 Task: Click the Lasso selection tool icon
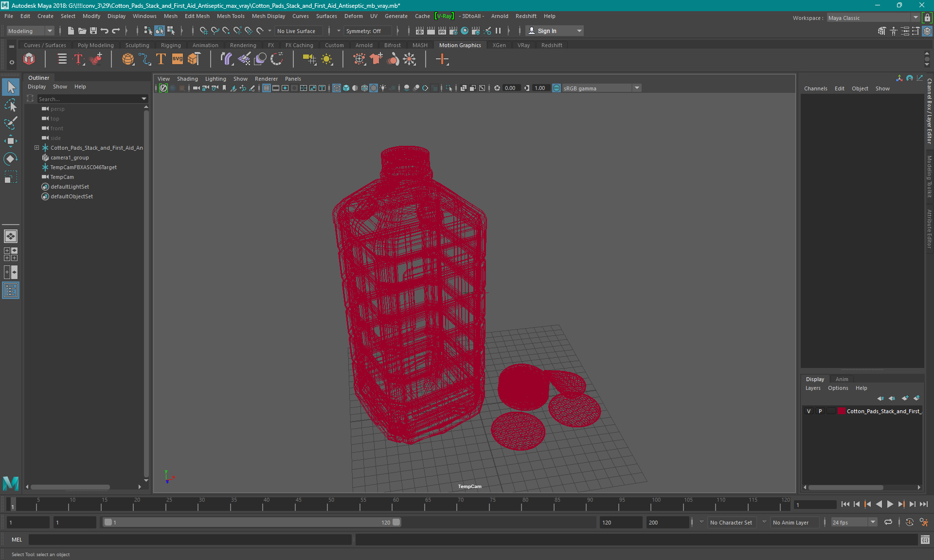11,104
